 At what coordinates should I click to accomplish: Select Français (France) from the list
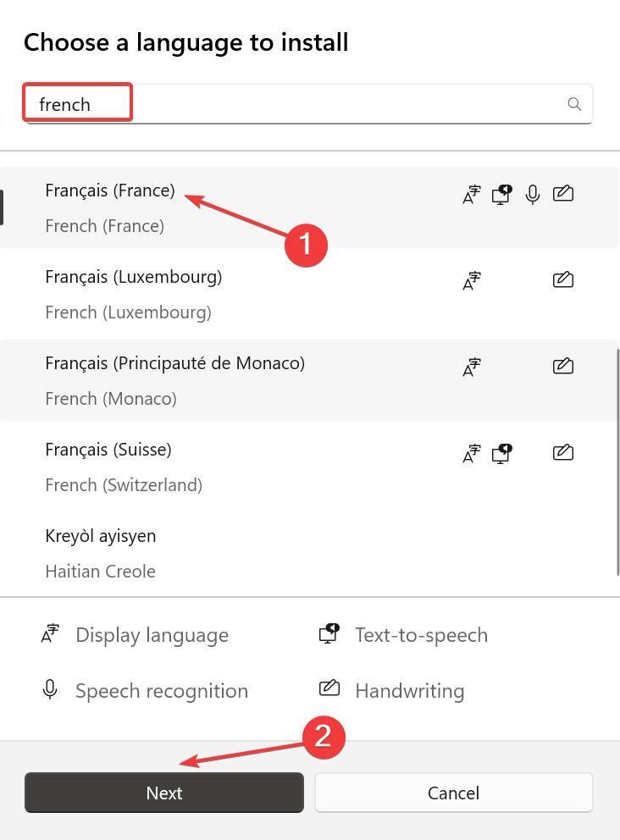coord(110,191)
